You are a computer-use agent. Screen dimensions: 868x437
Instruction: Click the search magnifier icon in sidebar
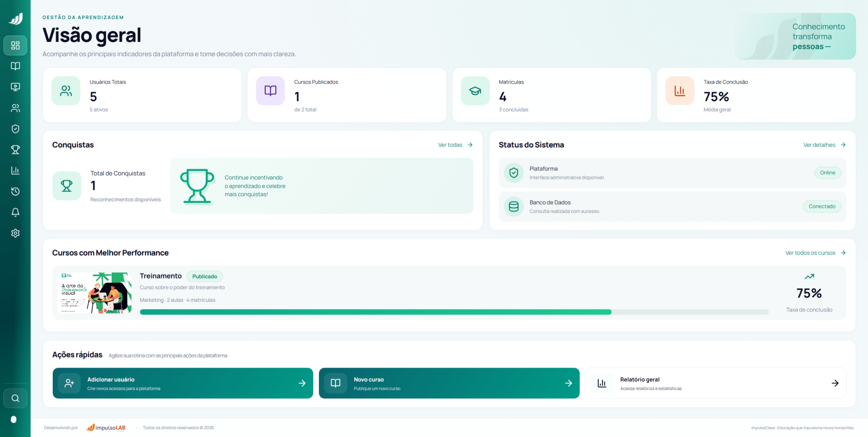point(15,398)
